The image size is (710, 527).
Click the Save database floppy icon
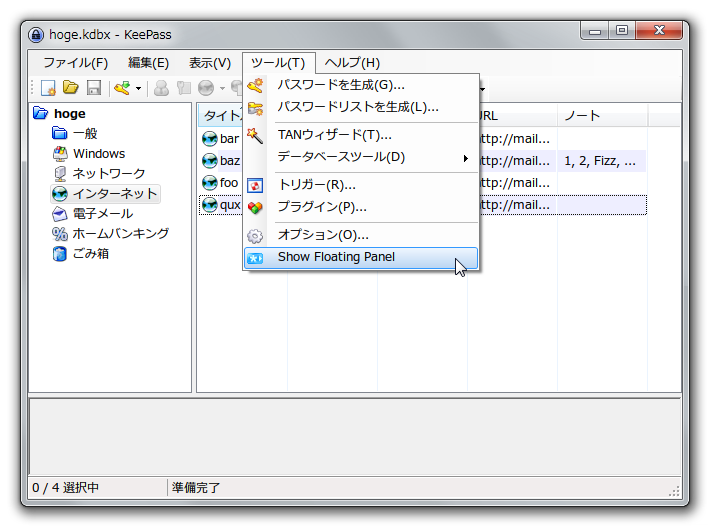(x=94, y=87)
